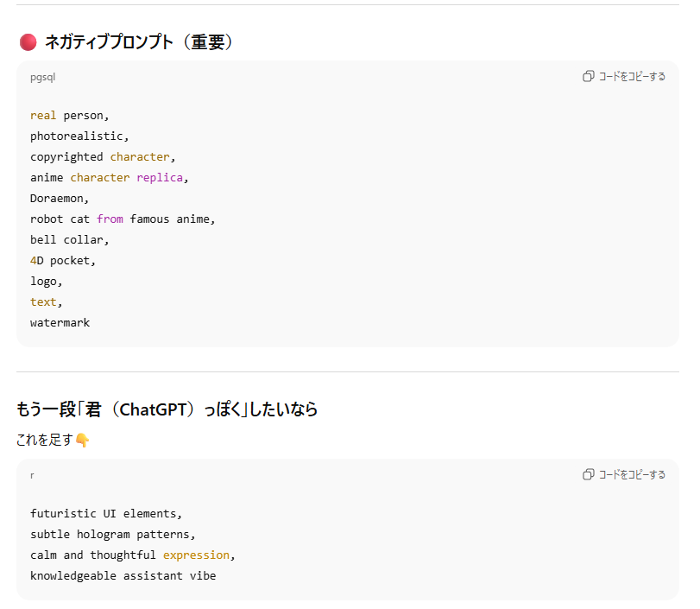Click the 'knowledgeable assistant vibe' code line
Viewport: 700px width, 609px height.
pyautogui.click(x=123, y=575)
